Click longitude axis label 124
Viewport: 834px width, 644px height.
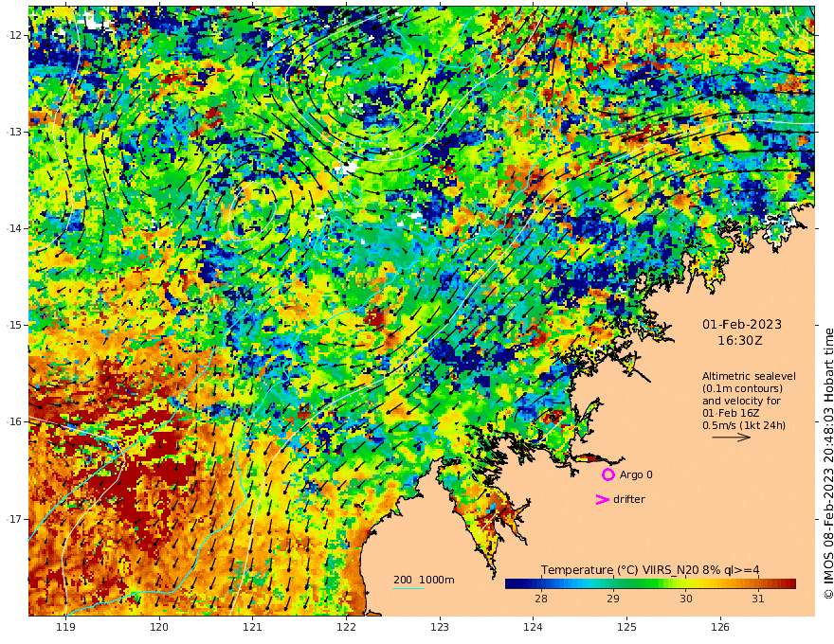(x=533, y=627)
